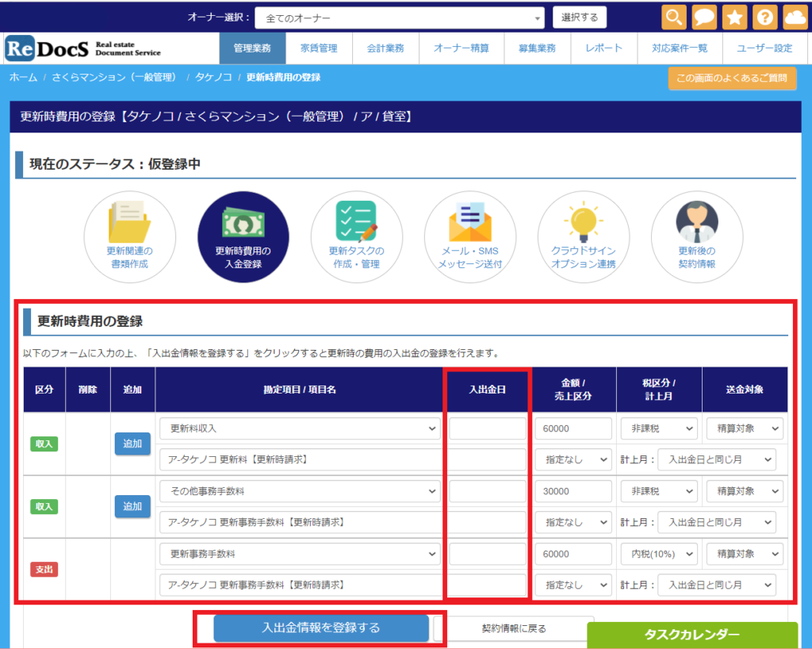This screenshot has height=649, width=812.
Task: Click 追加 button in 更新料収入 row
Action: click(x=132, y=444)
